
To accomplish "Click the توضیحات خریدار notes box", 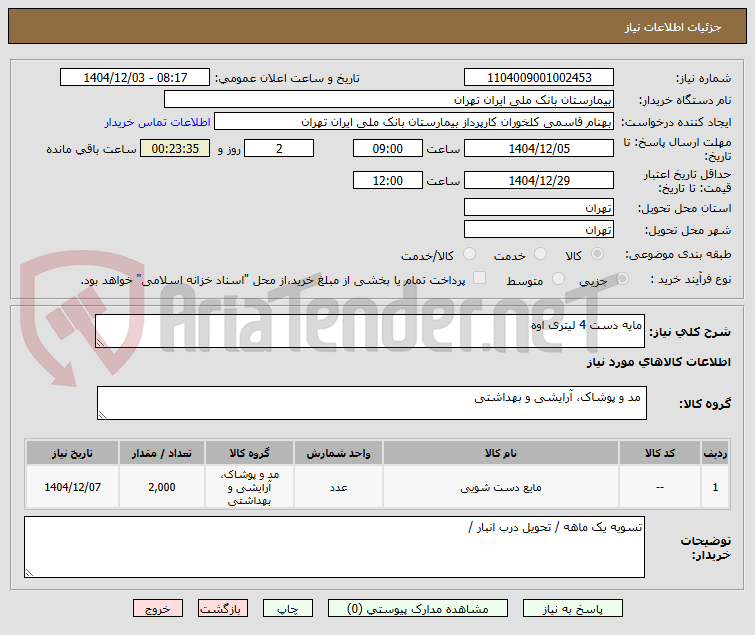I will click(x=334, y=547).
